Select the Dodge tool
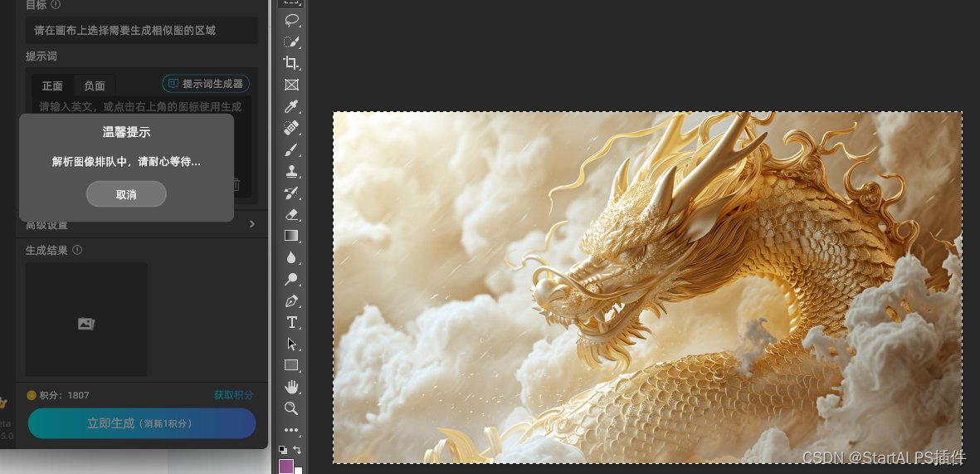Image resolution: width=980 pixels, height=474 pixels. [x=291, y=279]
